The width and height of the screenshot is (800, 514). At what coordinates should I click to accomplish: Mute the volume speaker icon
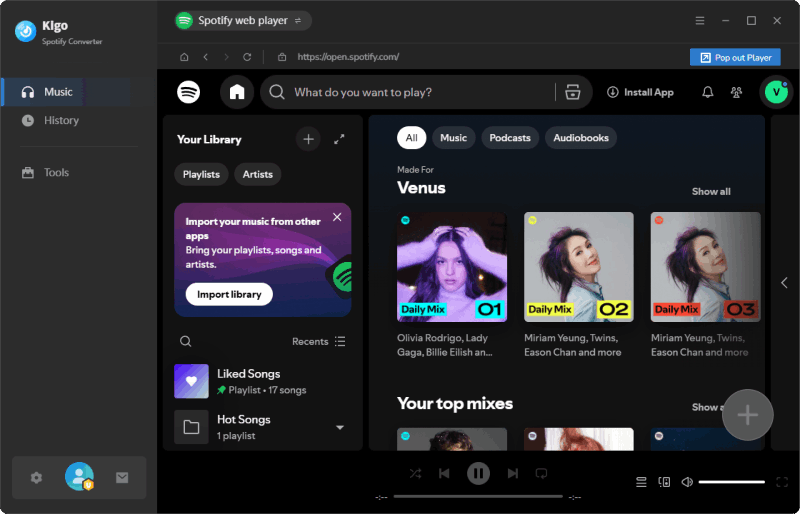tap(687, 482)
